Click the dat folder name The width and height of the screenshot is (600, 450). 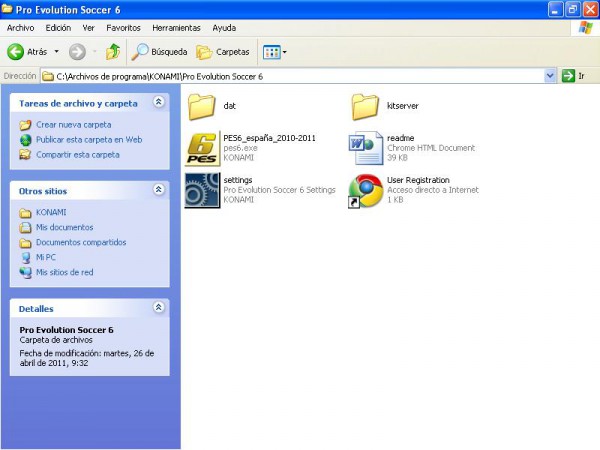click(x=230, y=106)
